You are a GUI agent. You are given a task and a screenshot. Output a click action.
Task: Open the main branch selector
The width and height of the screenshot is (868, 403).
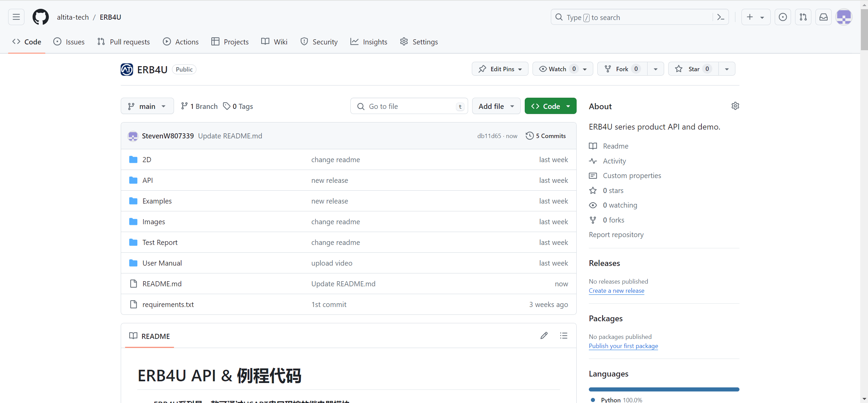tap(147, 106)
